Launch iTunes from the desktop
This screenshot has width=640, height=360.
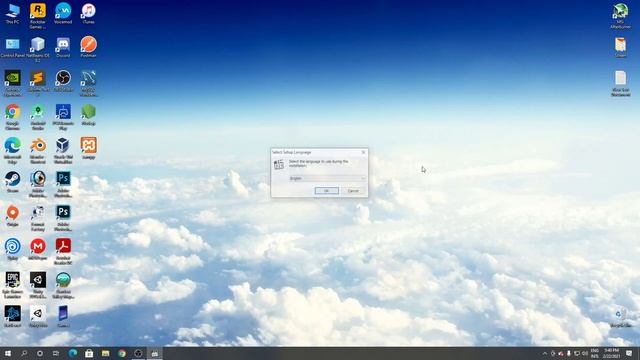click(89, 13)
